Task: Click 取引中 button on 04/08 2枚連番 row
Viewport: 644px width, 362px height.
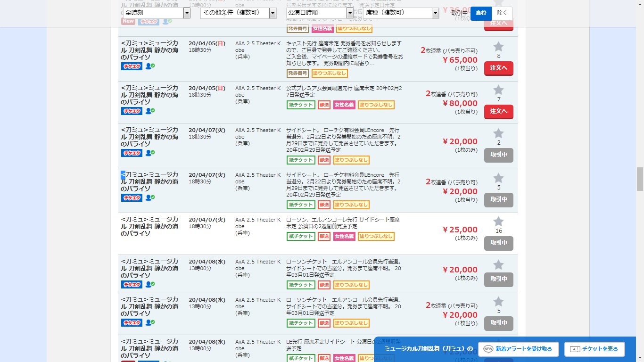Action: (499, 323)
